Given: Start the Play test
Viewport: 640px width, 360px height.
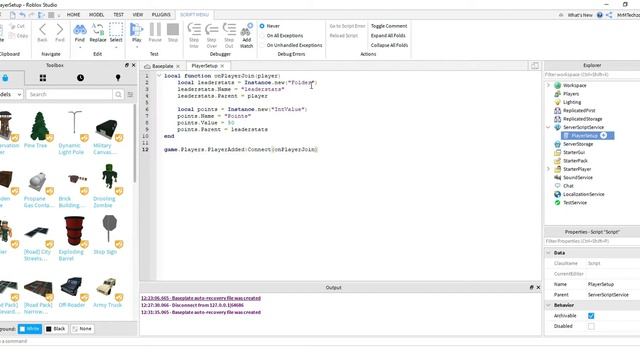Looking at the screenshot, I should coord(137,33).
